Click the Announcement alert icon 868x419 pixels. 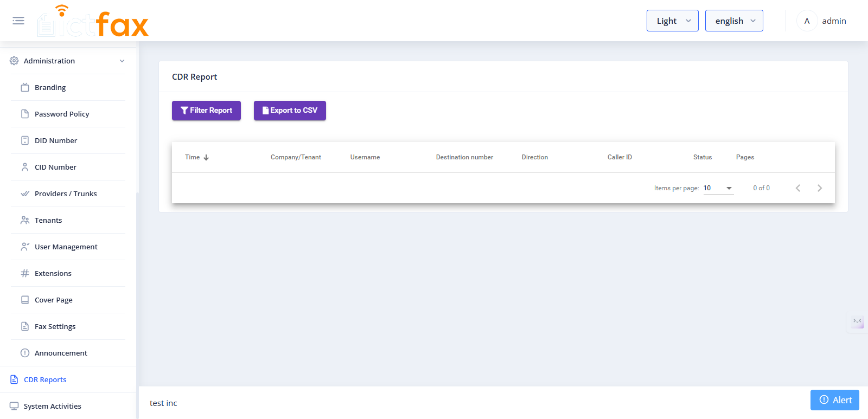(x=25, y=353)
